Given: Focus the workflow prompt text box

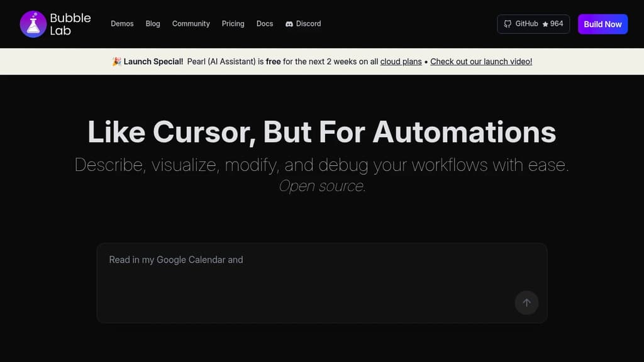Looking at the screenshot, I should 302,277.
